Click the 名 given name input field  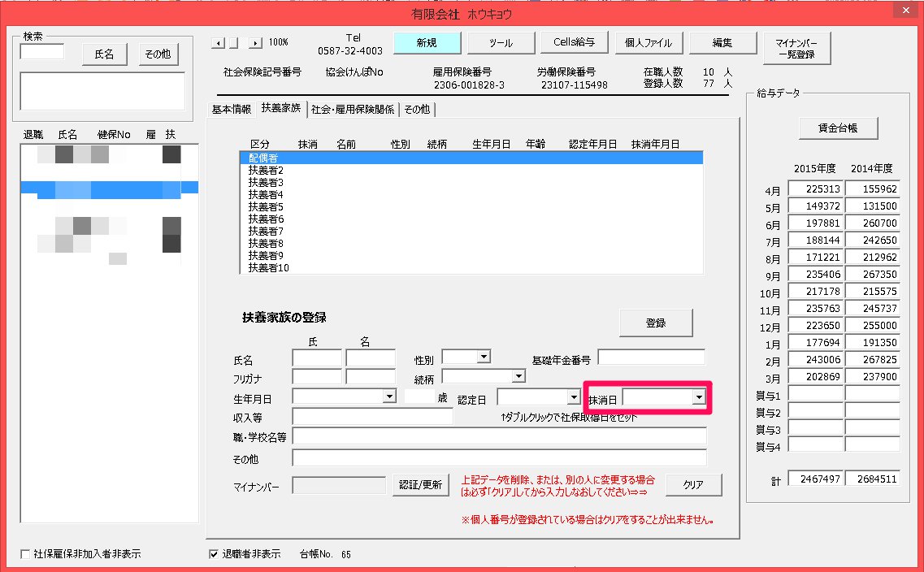tap(371, 357)
